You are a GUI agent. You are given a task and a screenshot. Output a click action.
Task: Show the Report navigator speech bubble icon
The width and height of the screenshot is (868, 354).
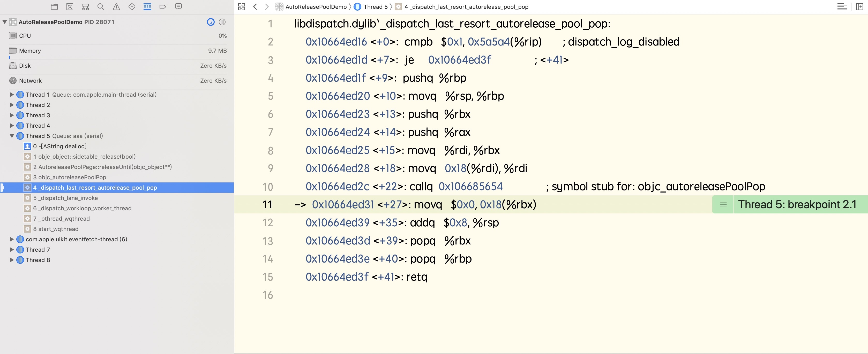[x=178, y=6]
